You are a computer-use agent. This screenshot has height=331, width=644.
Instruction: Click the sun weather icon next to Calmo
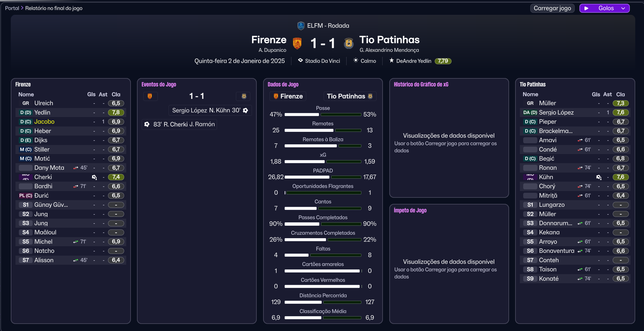[356, 61]
